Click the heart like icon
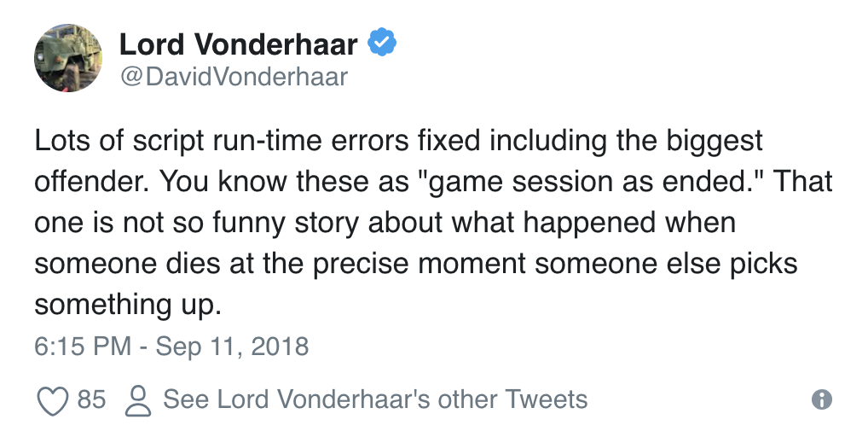The height and width of the screenshot is (437, 868). [x=52, y=399]
